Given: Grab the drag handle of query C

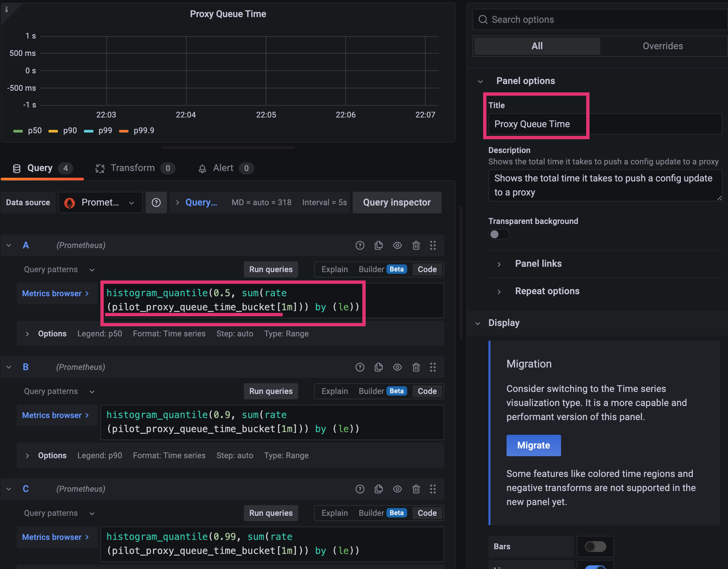Looking at the screenshot, I should [433, 489].
